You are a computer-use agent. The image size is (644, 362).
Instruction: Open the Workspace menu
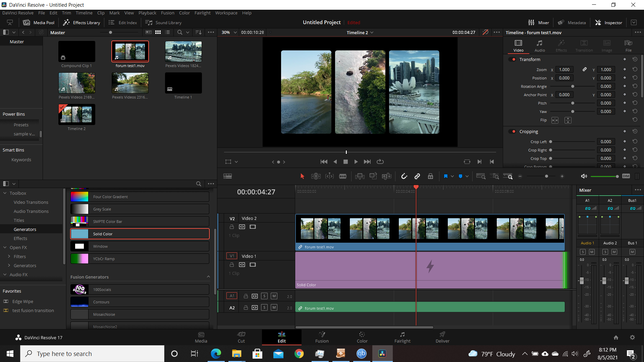pos(226,13)
